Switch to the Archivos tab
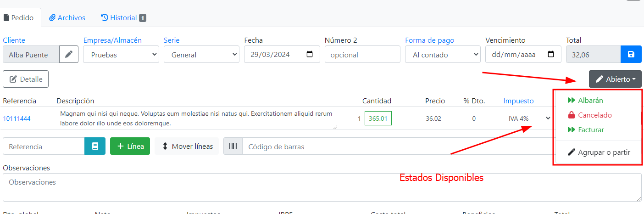 (x=67, y=18)
